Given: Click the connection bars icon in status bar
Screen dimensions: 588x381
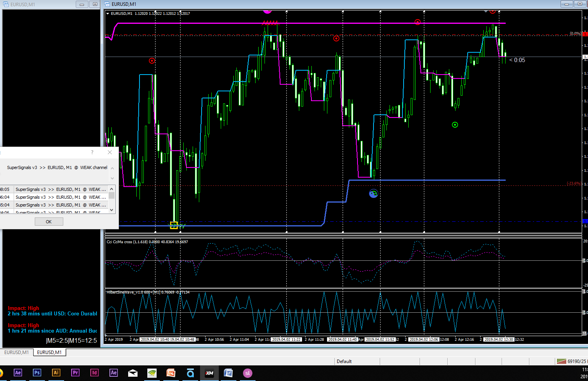Looking at the screenshot, I should (x=561, y=361).
